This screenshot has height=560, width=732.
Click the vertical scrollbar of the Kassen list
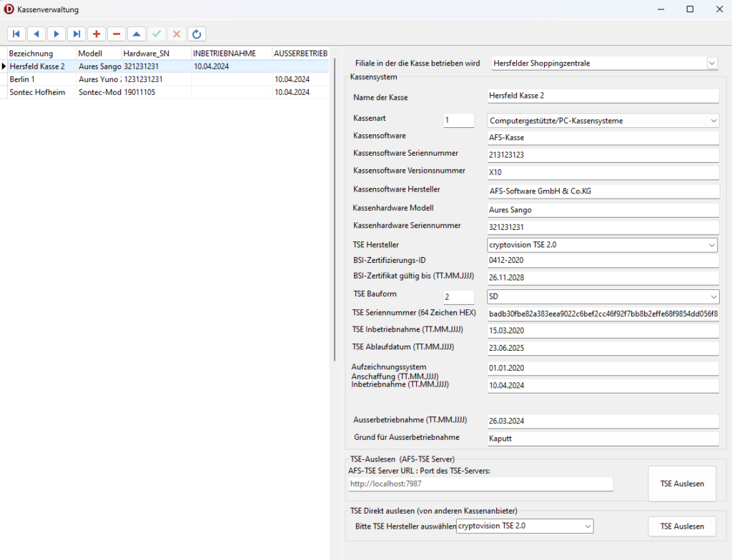click(x=335, y=210)
